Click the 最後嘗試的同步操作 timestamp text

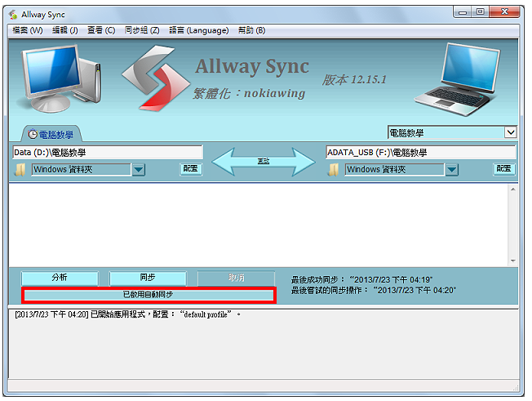pyautogui.click(x=373, y=290)
